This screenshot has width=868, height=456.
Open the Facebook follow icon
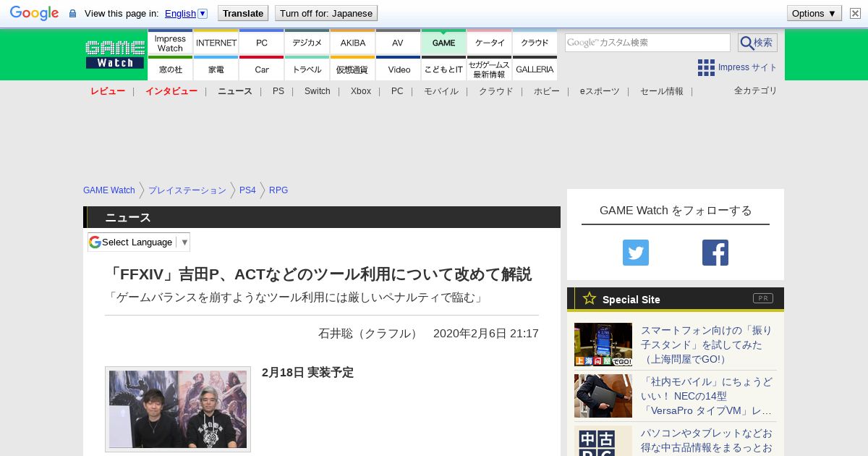(715, 253)
